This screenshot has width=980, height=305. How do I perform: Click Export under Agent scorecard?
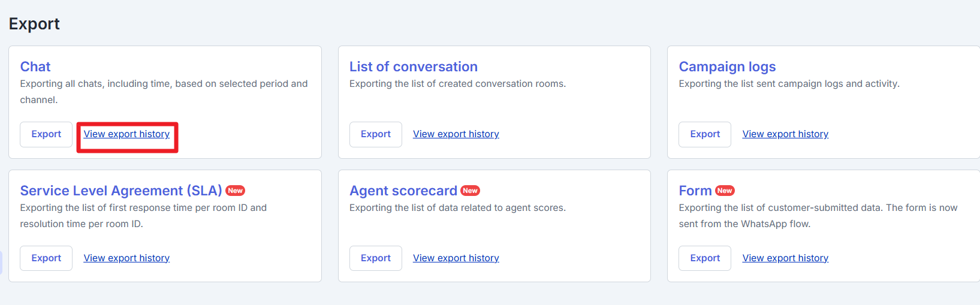click(x=375, y=258)
